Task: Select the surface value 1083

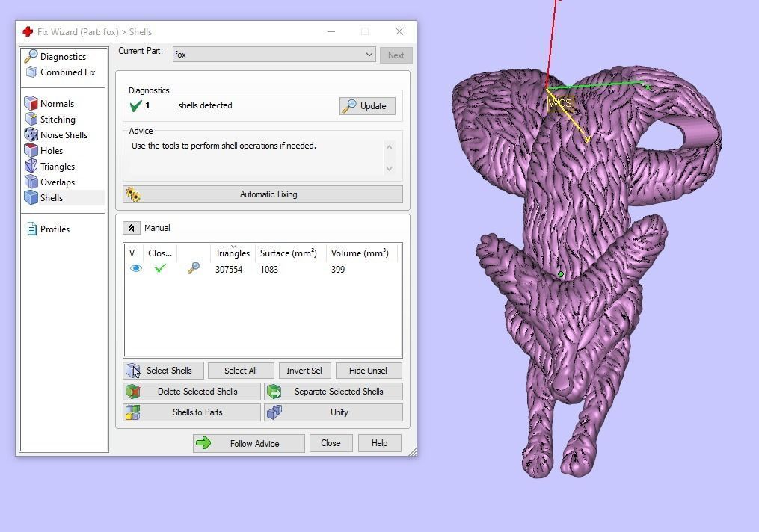Action: (269, 270)
